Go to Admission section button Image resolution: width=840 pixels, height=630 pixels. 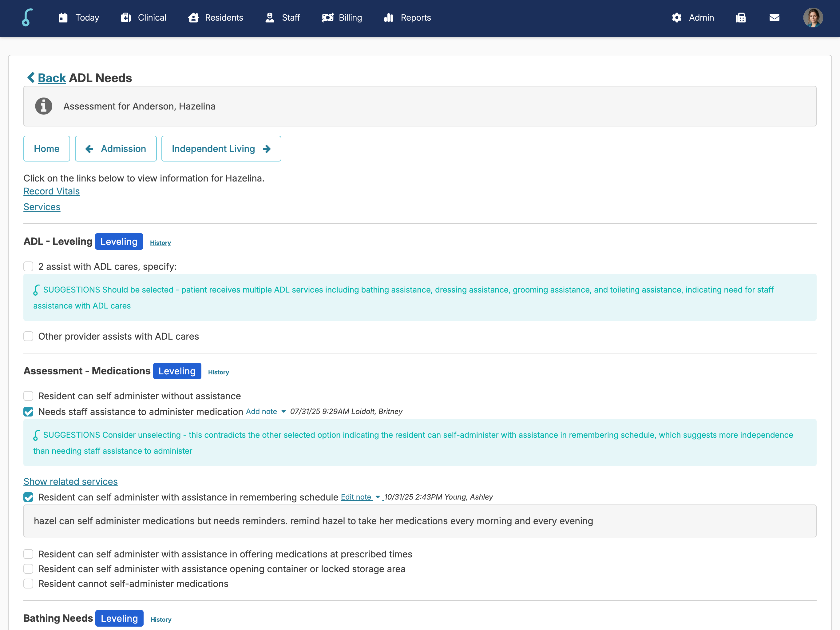coord(116,149)
